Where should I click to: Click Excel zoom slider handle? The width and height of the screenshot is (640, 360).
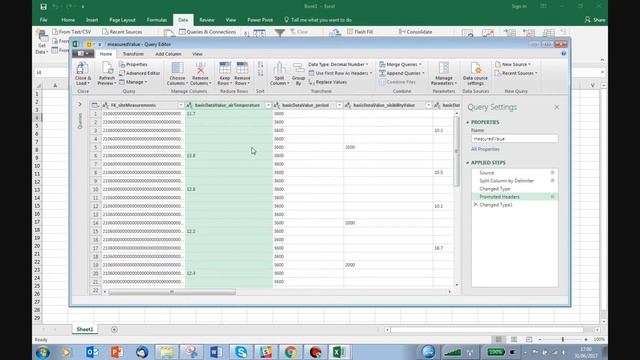click(562, 339)
